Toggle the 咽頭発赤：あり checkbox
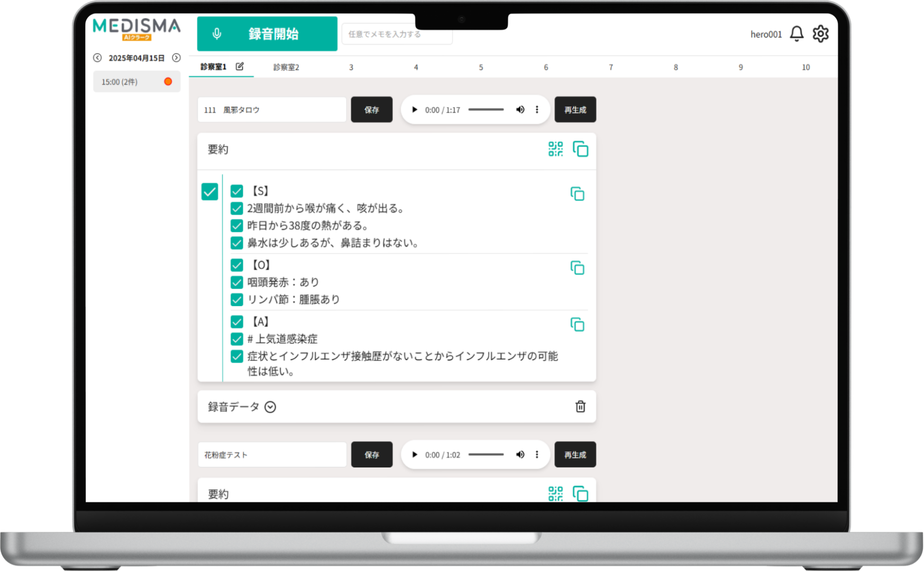 pyautogui.click(x=236, y=282)
